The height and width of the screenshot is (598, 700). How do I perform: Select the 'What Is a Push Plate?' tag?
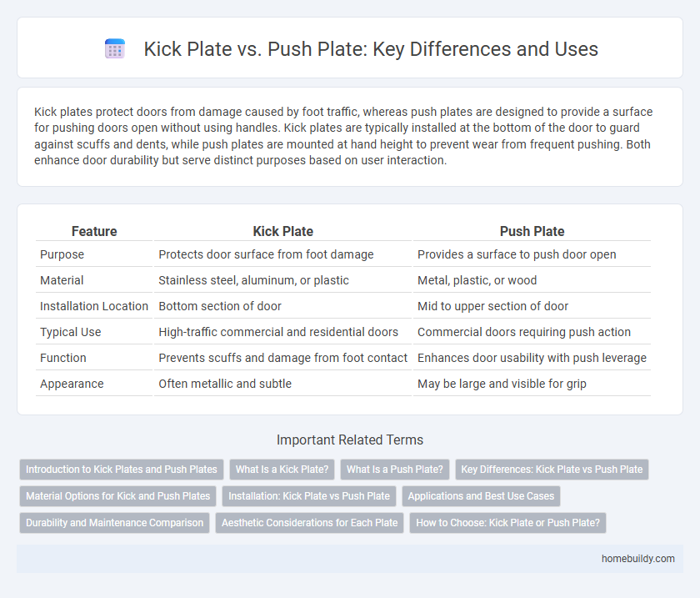pos(393,470)
